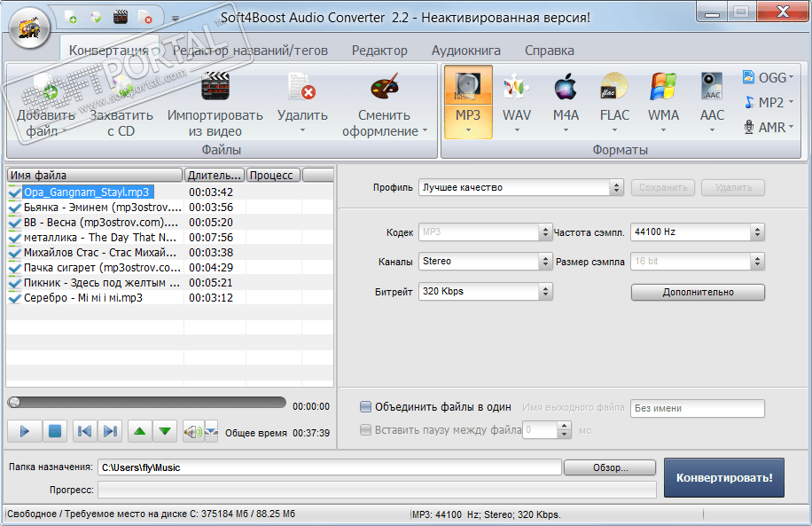Image resolution: width=812 pixels, height=526 pixels.
Task: Click the Обзор... browse button
Action: point(610,467)
